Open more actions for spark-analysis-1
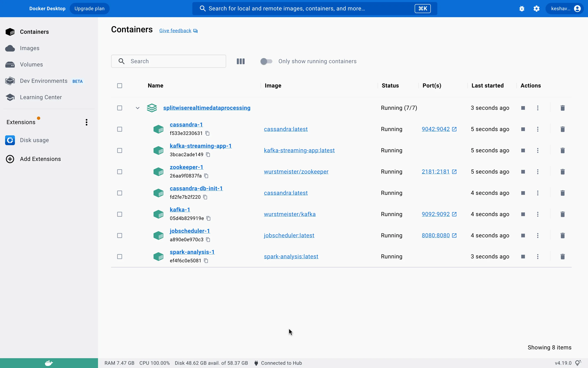 point(538,257)
